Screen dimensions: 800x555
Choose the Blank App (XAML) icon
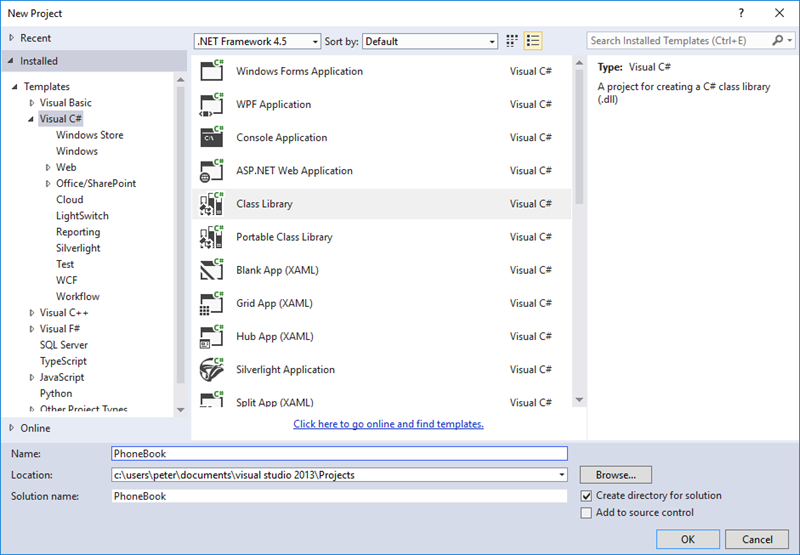212,270
